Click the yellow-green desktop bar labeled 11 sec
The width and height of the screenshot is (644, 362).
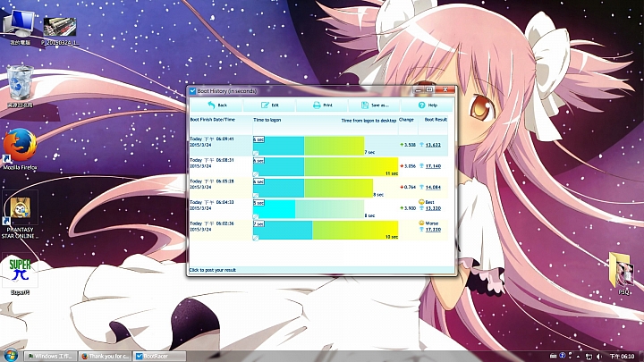[352, 167]
